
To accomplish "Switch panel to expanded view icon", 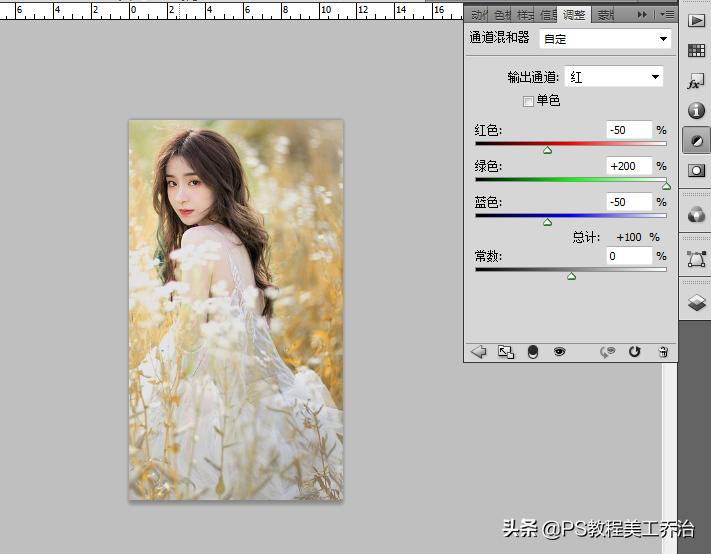I will click(506, 352).
